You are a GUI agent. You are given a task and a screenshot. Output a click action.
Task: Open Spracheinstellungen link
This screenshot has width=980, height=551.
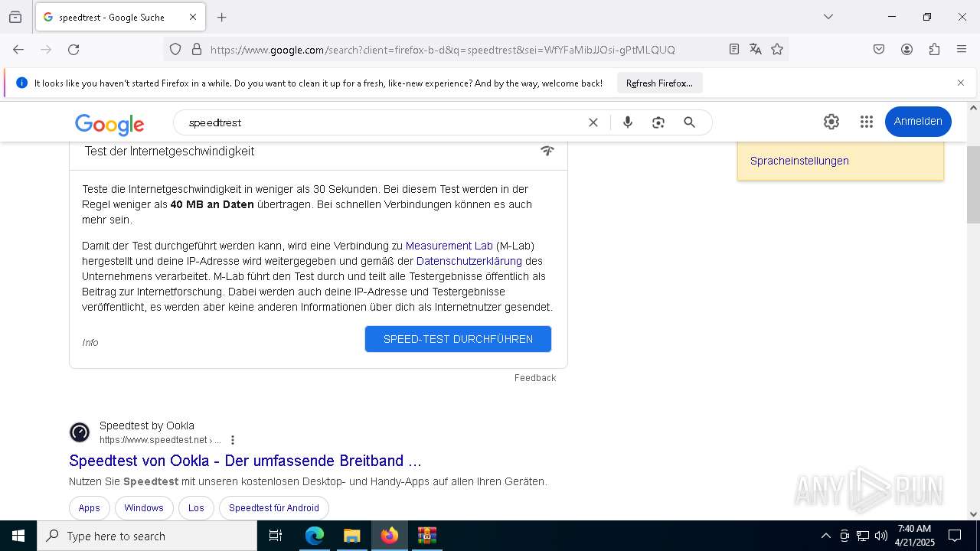(x=799, y=161)
